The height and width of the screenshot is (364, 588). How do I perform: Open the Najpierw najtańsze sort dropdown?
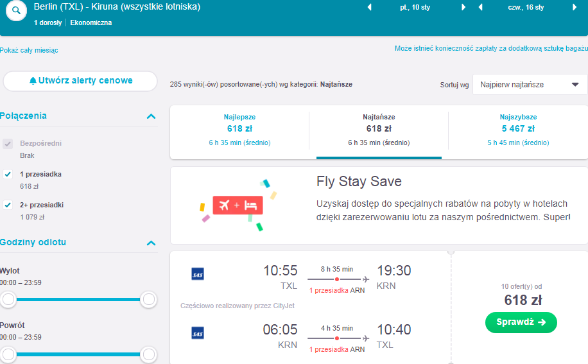(530, 85)
